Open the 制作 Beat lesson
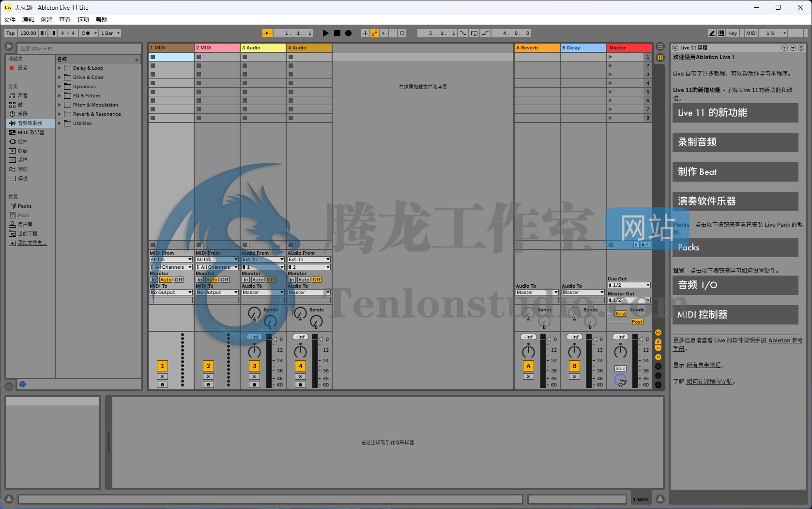Screen dimensions: 812x509 point(735,172)
